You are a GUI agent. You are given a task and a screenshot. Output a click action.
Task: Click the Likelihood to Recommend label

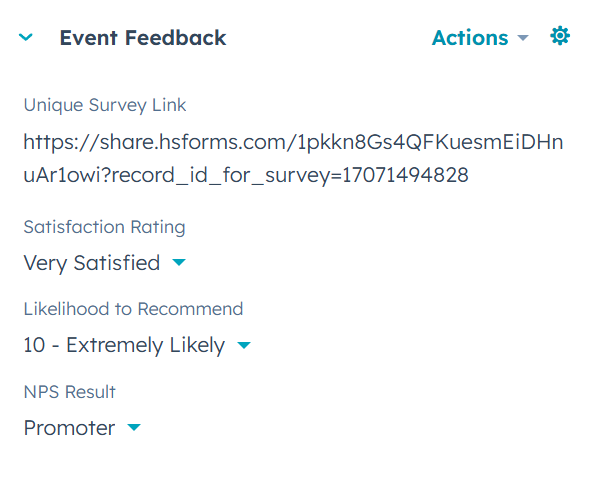point(133,309)
